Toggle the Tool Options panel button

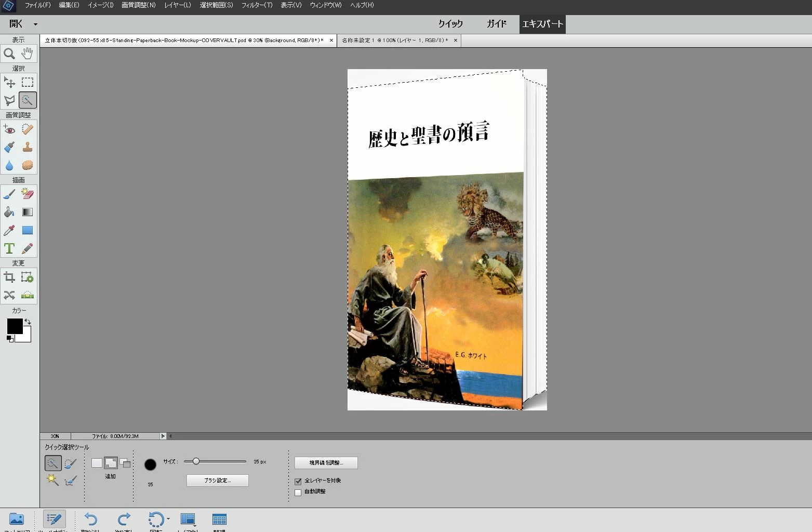tap(54, 519)
